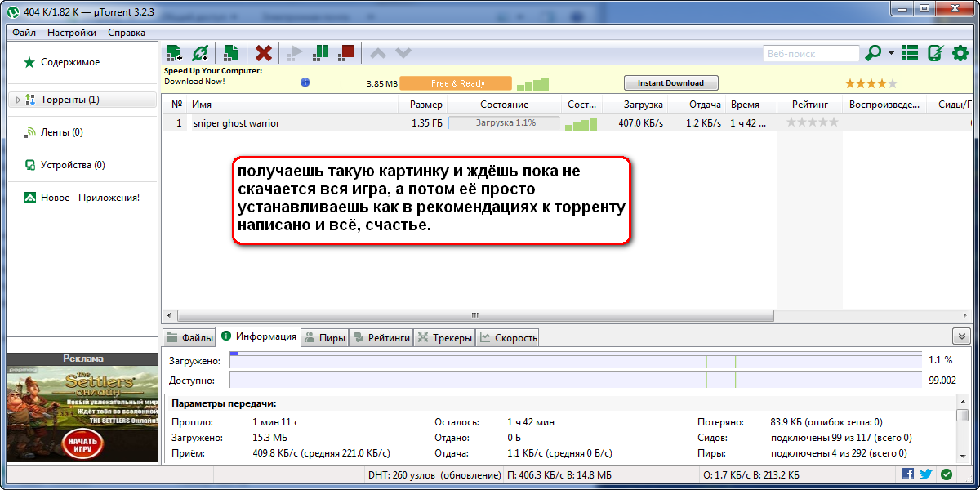
Task: Remove the selected torrent with red X
Action: click(x=263, y=53)
